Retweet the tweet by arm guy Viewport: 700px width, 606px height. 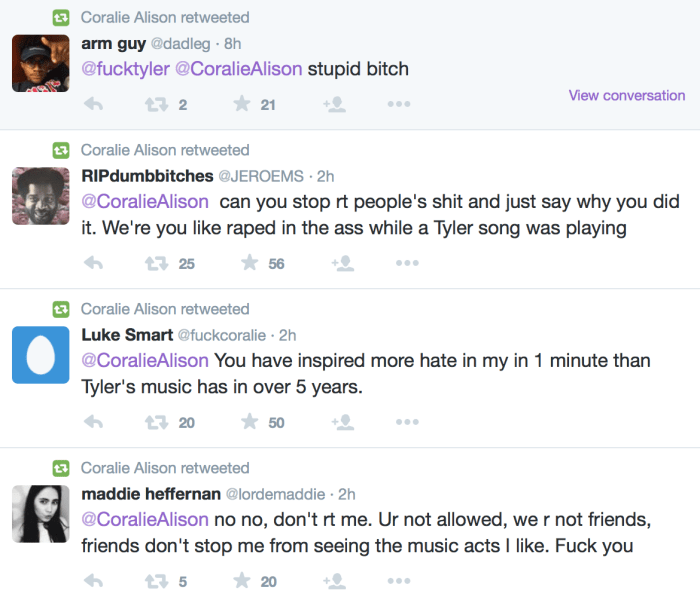click(x=156, y=104)
